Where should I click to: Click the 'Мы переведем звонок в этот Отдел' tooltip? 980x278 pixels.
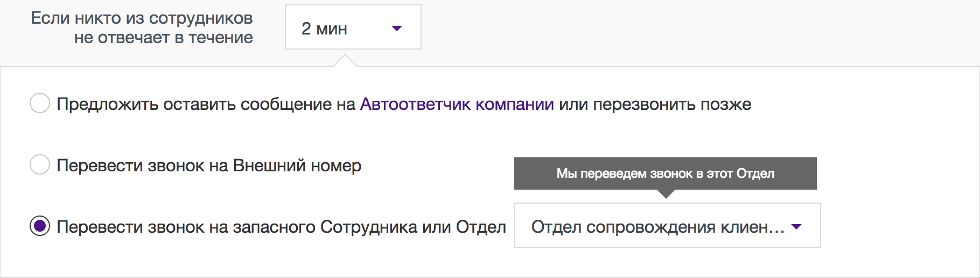click(666, 173)
